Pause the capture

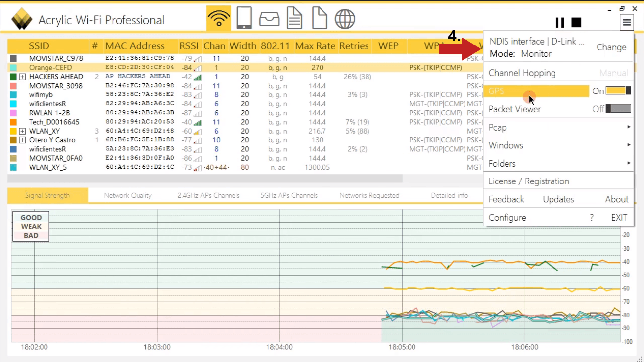coord(560,22)
